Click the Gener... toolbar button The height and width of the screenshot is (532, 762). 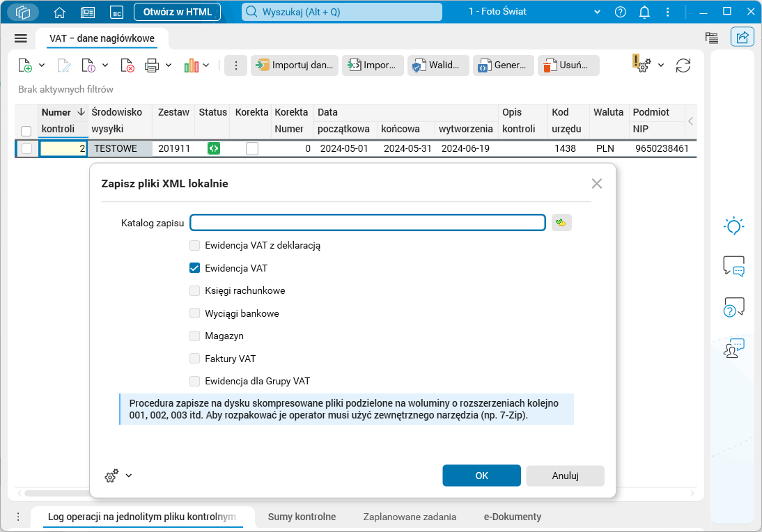tap(504, 65)
